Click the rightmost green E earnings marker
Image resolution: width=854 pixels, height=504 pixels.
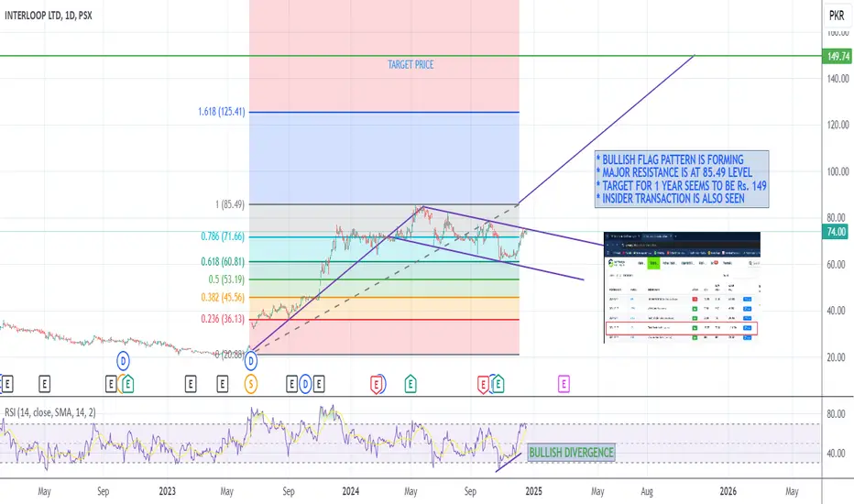tap(498, 384)
